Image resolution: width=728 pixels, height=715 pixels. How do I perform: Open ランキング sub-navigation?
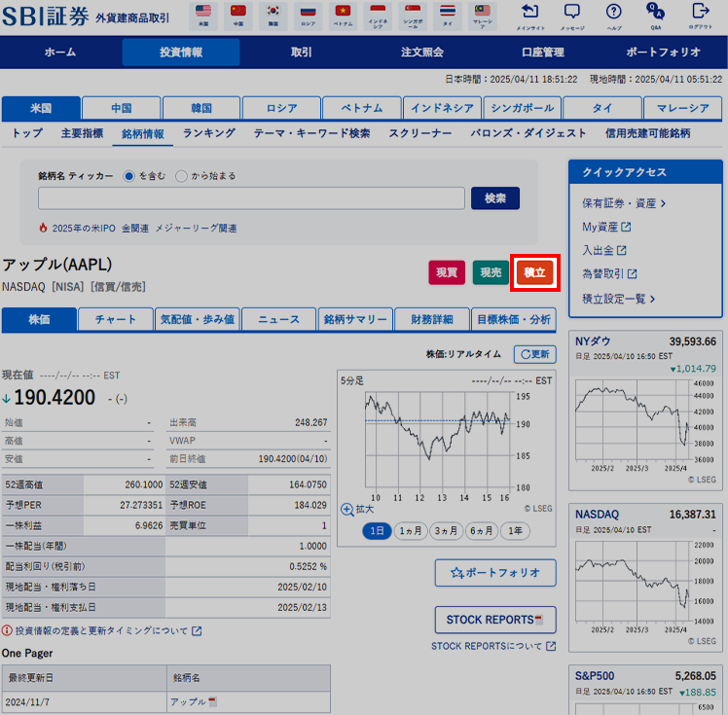click(x=209, y=133)
